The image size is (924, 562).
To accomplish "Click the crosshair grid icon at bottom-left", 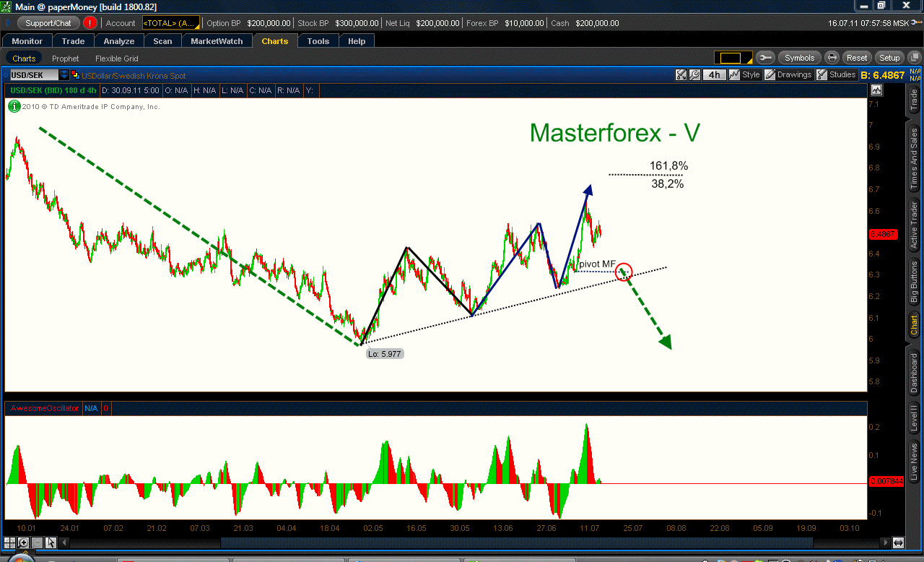I will click(x=9, y=542).
